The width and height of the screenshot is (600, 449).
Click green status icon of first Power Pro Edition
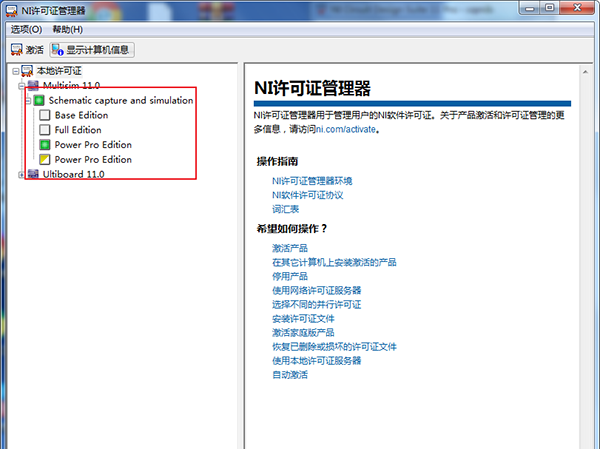point(45,145)
